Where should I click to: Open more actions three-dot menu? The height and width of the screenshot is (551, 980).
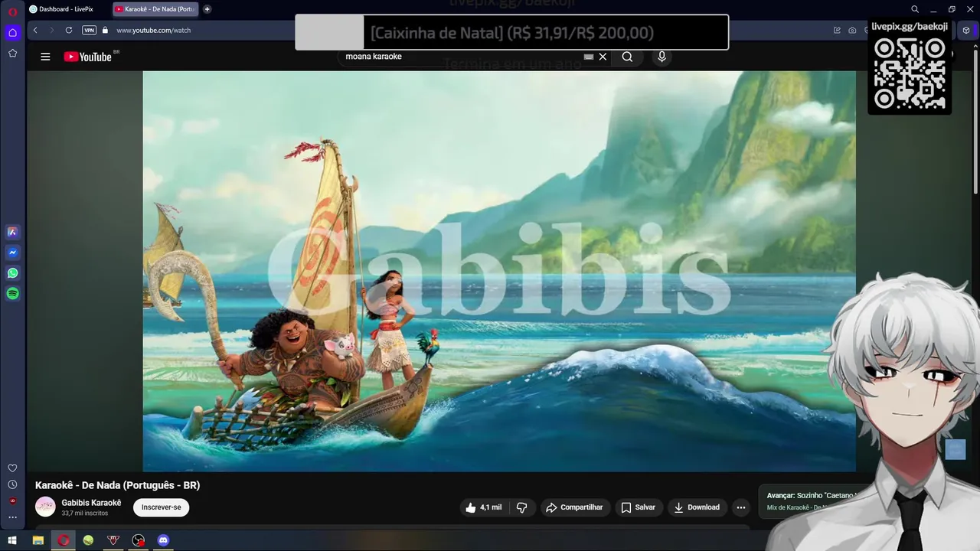[740, 507]
